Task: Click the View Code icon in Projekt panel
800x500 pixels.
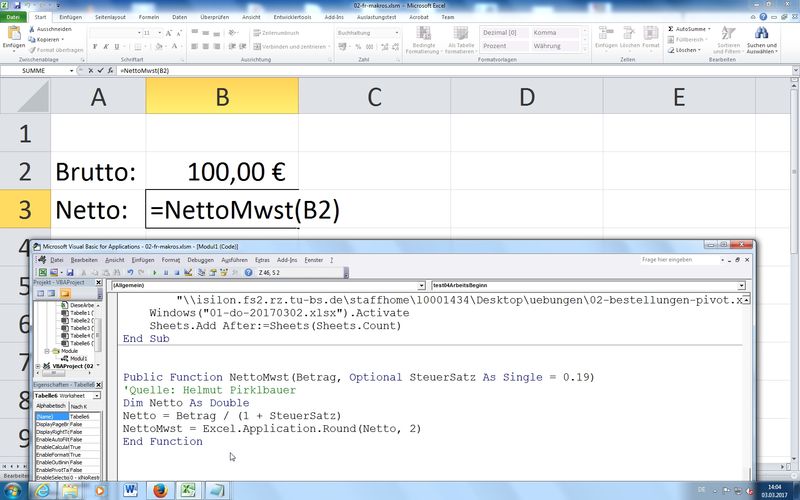Action: coord(40,293)
